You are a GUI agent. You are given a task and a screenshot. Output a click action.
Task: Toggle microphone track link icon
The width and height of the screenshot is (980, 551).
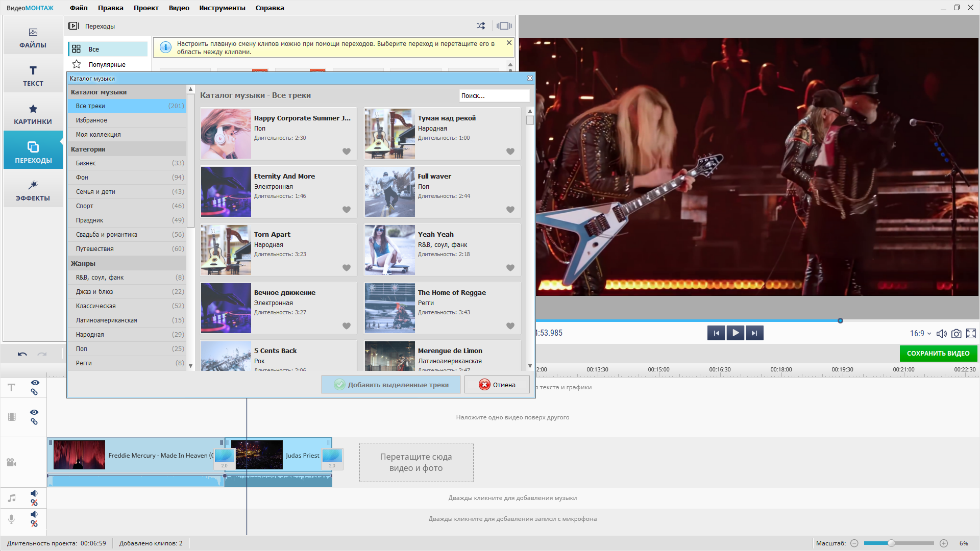(34, 524)
